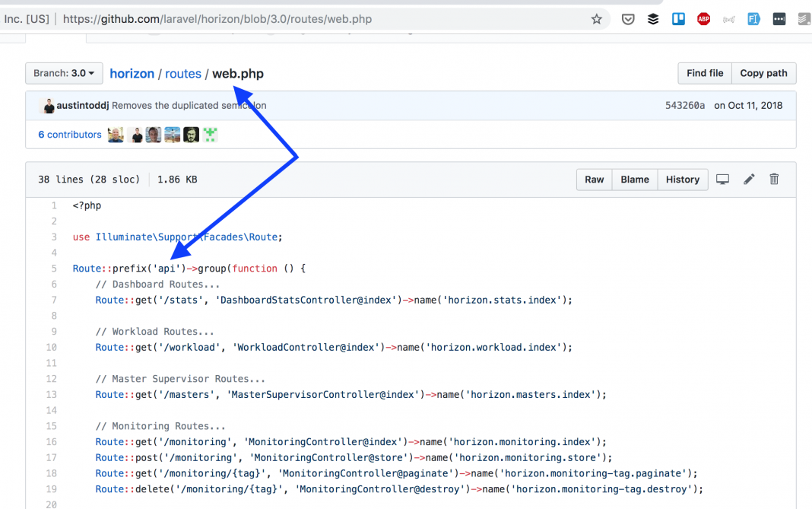Open the Buffer extension icon
This screenshot has height=509, width=812.
point(653,19)
